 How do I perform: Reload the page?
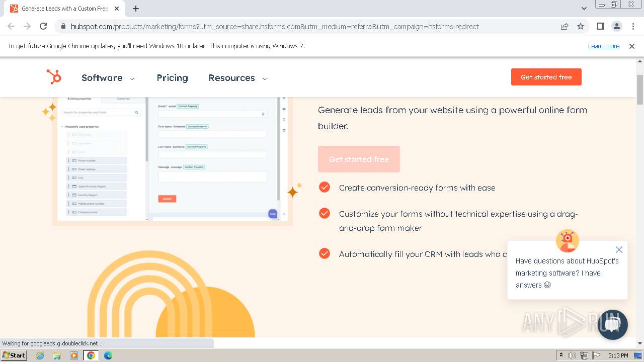pos(43,26)
